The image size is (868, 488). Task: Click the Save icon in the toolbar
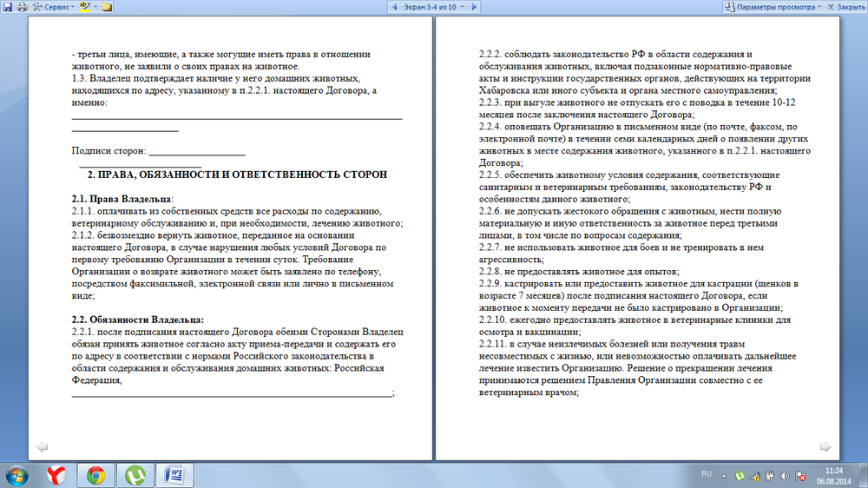(7, 7)
